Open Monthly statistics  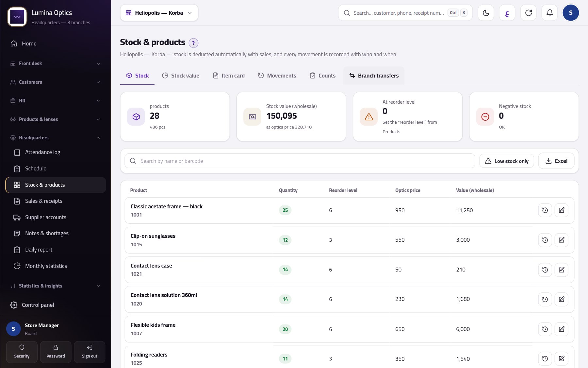pyautogui.click(x=56, y=266)
